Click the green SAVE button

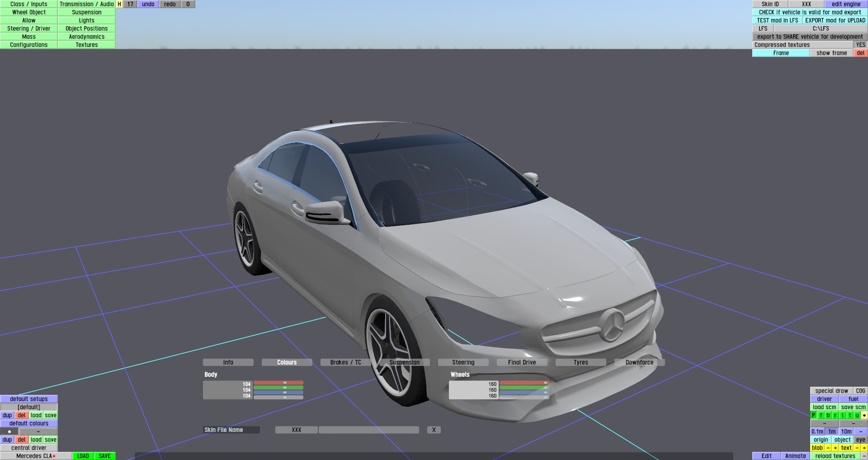[105, 456]
